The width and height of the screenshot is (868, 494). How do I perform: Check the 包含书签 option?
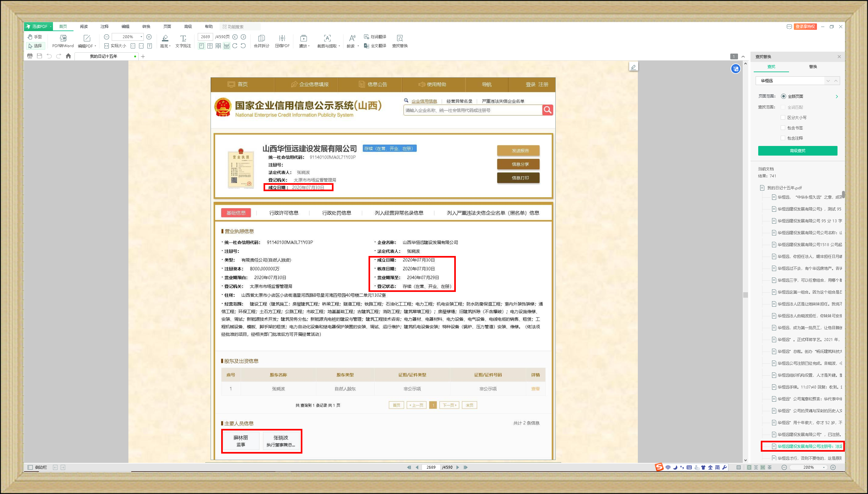[x=783, y=128]
